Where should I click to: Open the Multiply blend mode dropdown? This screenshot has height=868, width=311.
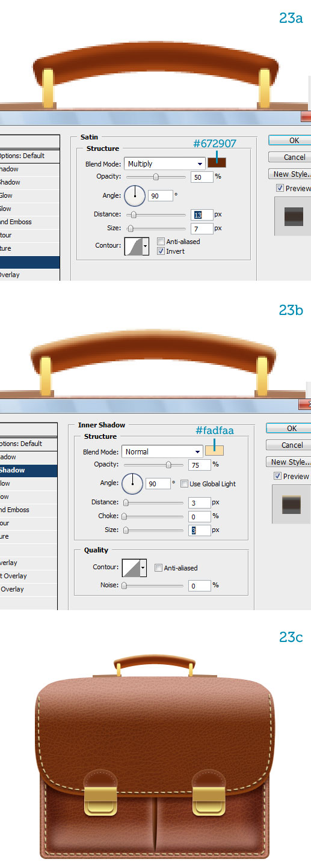click(x=165, y=164)
